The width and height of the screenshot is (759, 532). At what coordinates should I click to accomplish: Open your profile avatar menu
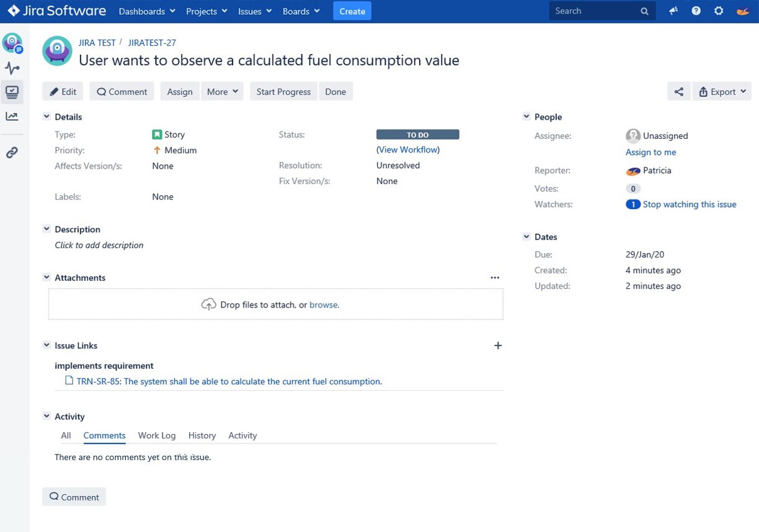click(x=742, y=11)
